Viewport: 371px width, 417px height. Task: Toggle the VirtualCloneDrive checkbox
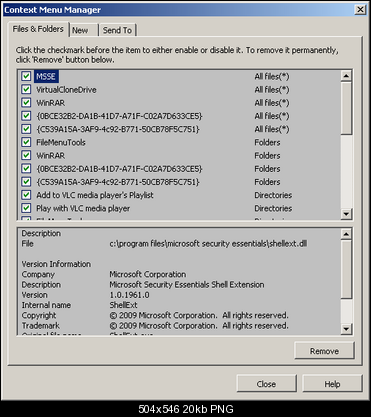click(26, 90)
